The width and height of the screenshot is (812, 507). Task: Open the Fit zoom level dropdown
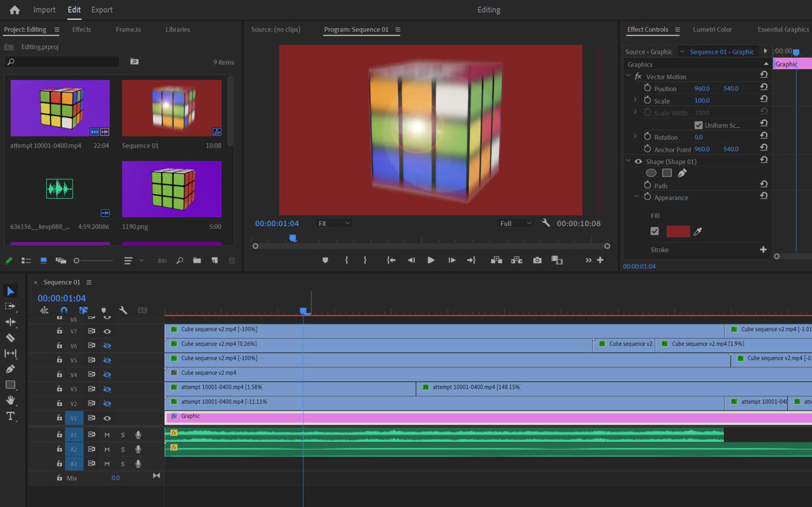pos(333,223)
